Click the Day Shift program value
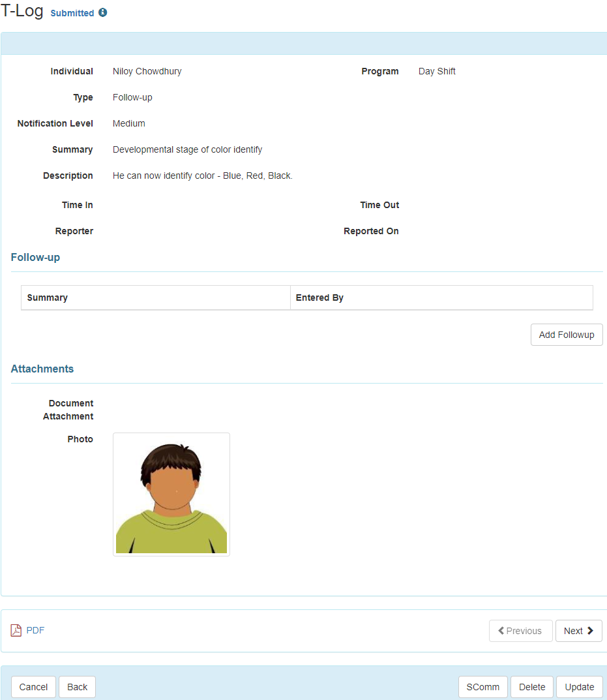 (437, 71)
